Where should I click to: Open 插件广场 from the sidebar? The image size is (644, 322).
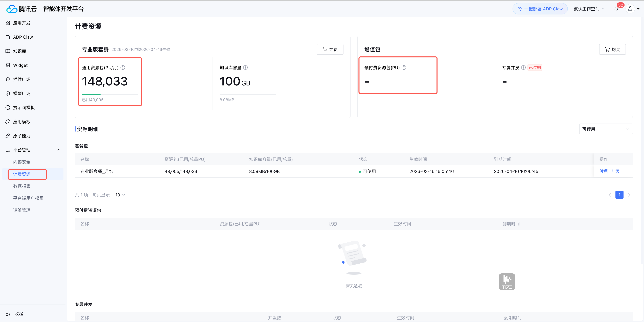(22, 79)
